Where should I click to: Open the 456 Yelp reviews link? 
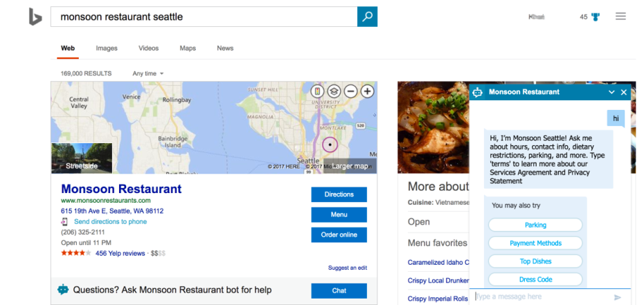(x=120, y=253)
